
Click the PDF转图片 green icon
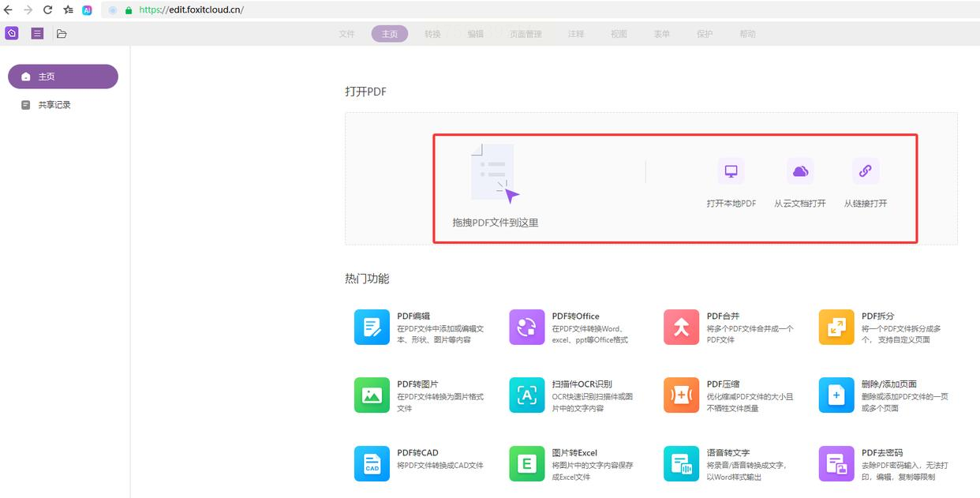pos(372,395)
